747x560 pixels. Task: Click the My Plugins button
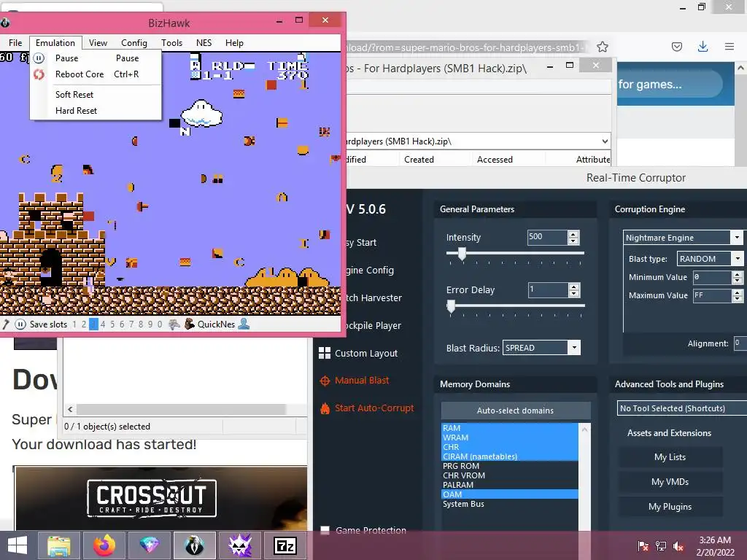click(670, 507)
